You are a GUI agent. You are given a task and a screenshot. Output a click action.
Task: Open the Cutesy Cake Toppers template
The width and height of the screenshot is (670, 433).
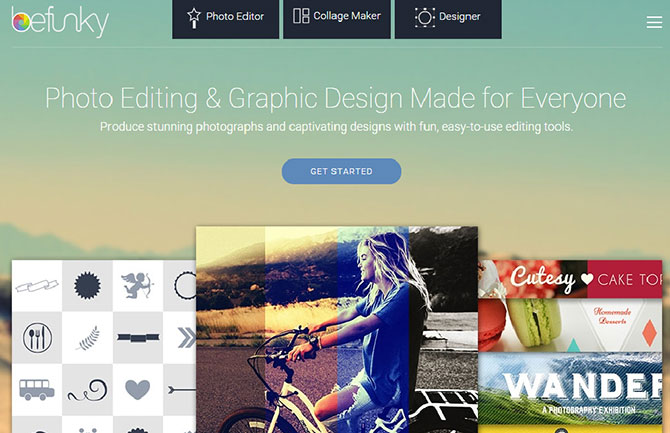(570, 306)
